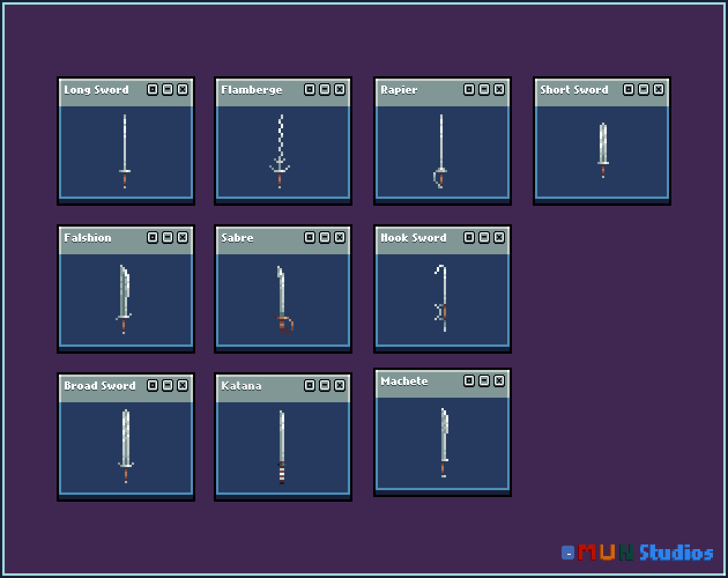Close the Rapier window

(x=498, y=90)
